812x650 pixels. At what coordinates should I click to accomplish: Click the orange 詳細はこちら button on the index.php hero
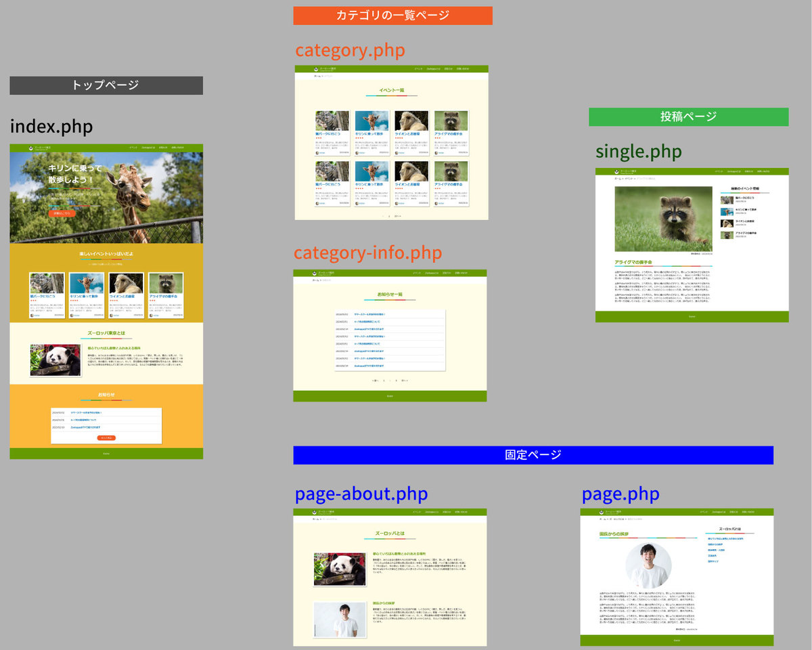[63, 213]
